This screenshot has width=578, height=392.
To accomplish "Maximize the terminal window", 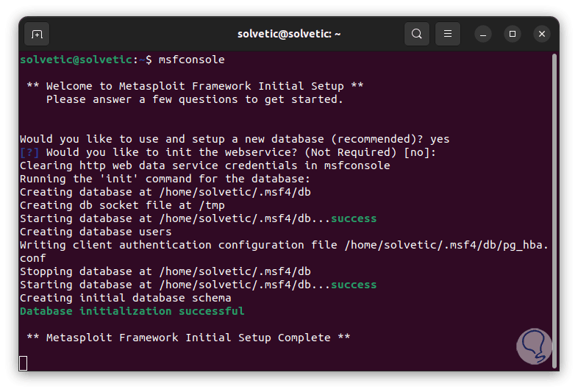I will point(513,34).
